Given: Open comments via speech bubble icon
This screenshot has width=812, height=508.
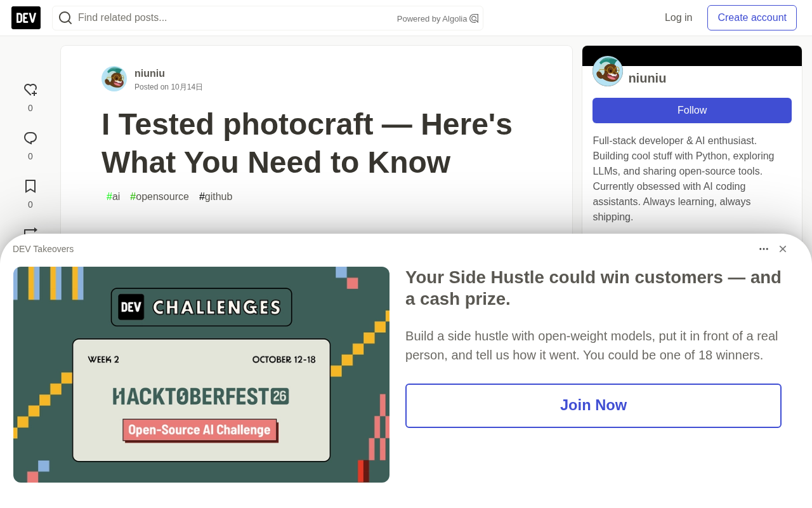Looking at the screenshot, I should pos(30,138).
